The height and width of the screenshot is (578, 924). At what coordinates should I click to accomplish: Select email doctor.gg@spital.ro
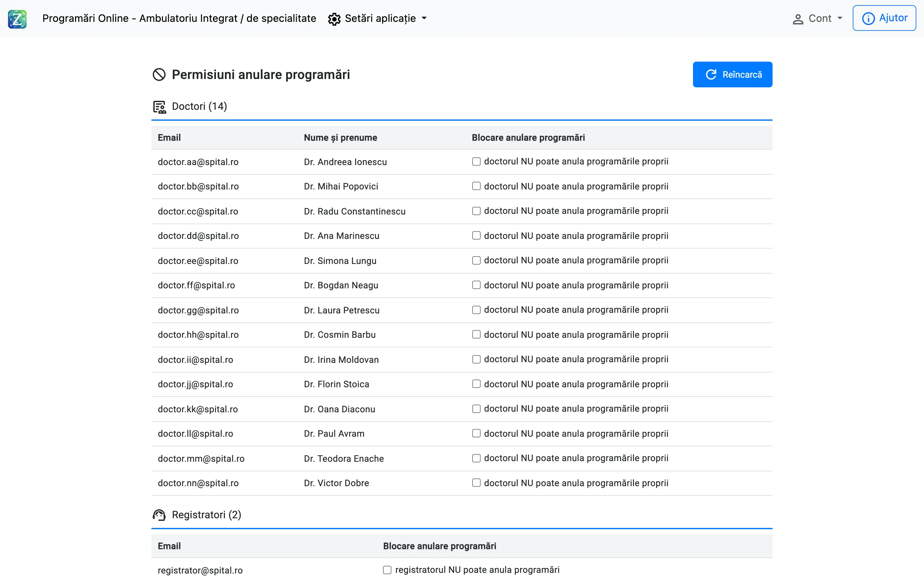pyautogui.click(x=198, y=311)
